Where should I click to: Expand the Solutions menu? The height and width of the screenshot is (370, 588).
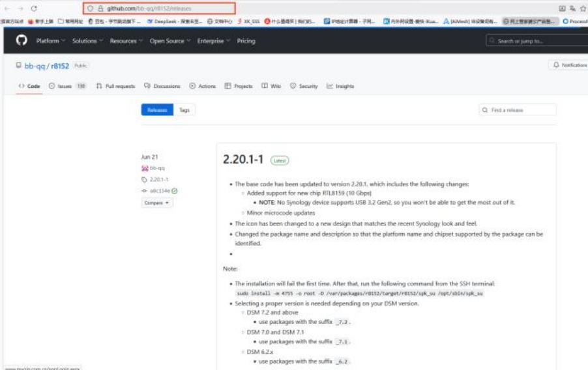click(87, 40)
